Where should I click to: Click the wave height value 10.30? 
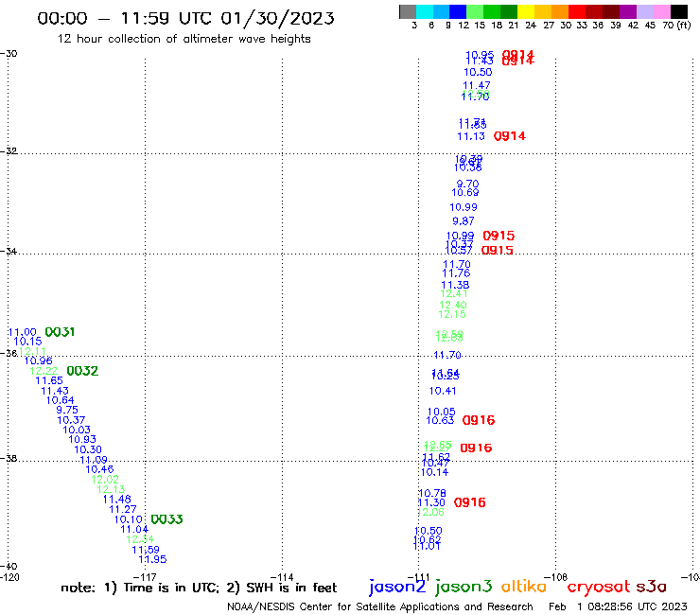click(88, 449)
